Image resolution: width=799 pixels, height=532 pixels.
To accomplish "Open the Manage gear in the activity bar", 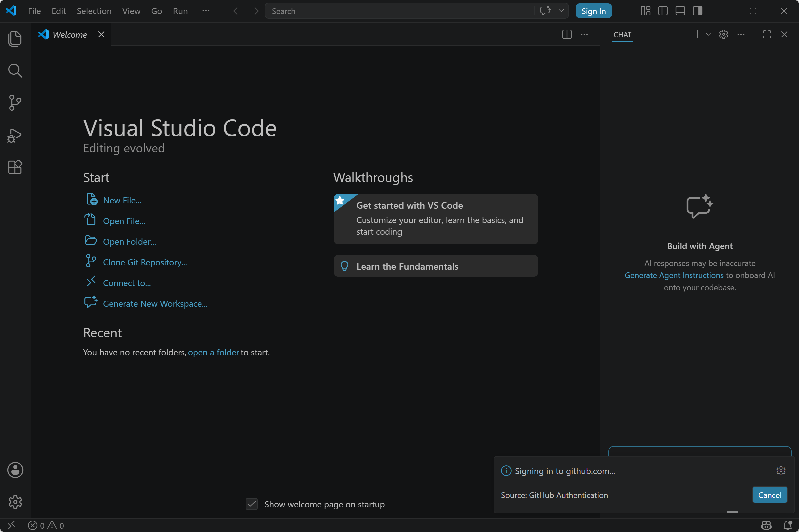I will (x=15, y=502).
